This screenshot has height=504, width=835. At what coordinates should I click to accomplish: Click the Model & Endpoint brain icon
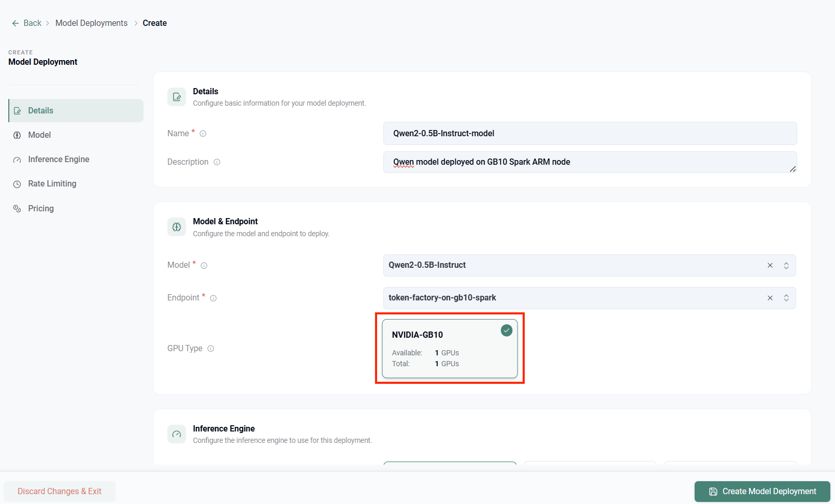177,227
